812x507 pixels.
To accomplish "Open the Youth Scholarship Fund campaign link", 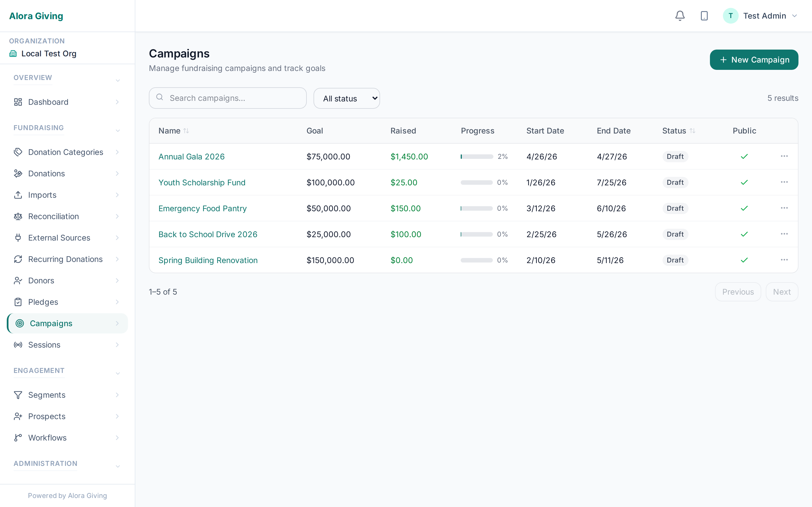I will coord(202,183).
